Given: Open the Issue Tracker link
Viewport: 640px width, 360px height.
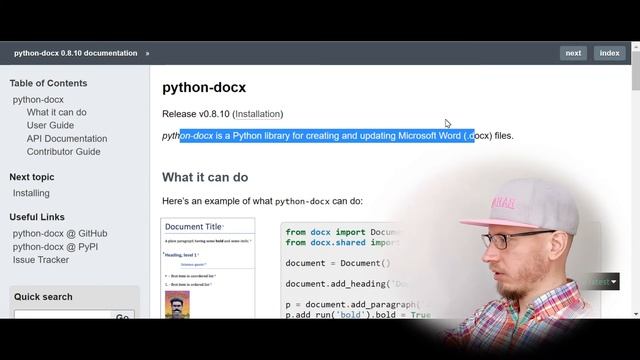Looking at the screenshot, I should point(40,260).
